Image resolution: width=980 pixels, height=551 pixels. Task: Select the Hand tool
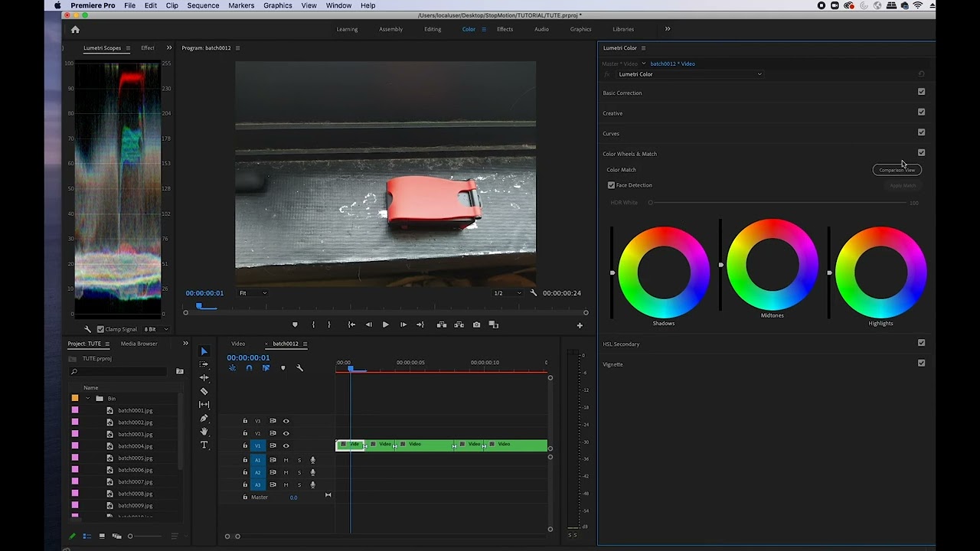point(204,432)
